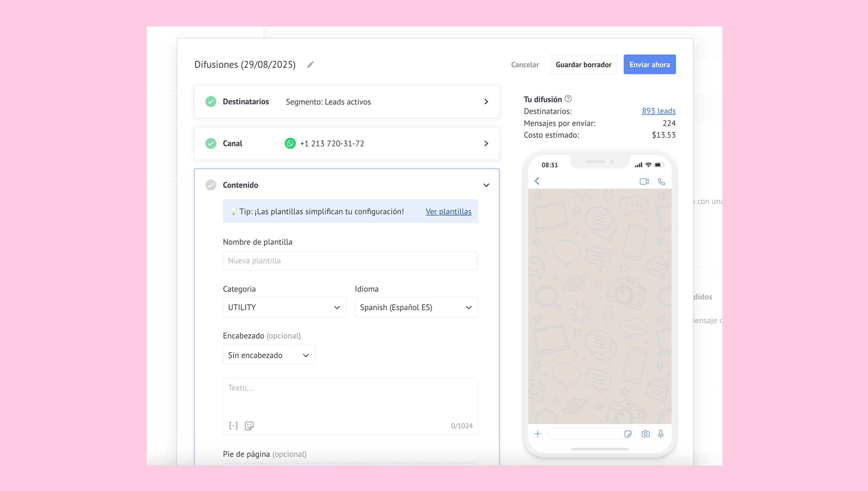This screenshot has width=868, height=491.
Task: Click the help icon beside Tu difusión
Action: 568,99
